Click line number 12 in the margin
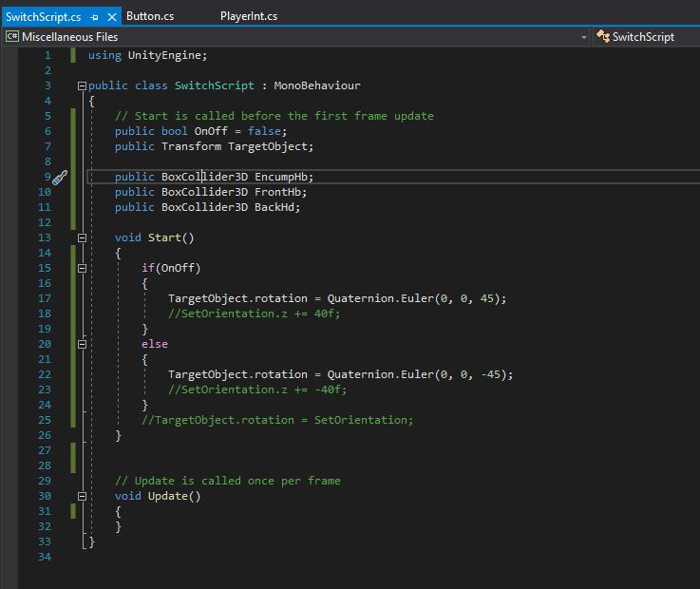The image size is (700, 589). pyautogui.click(x=45, y=222)
